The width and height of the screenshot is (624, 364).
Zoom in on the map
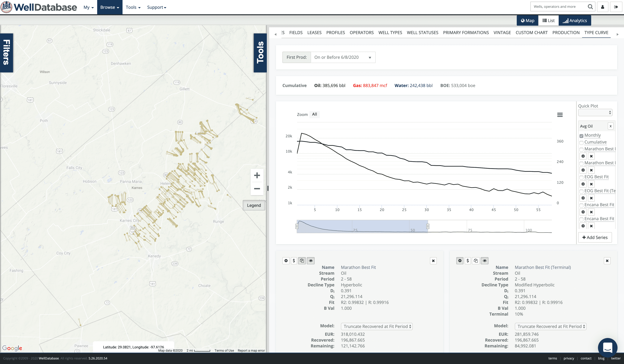coord(257,176)
